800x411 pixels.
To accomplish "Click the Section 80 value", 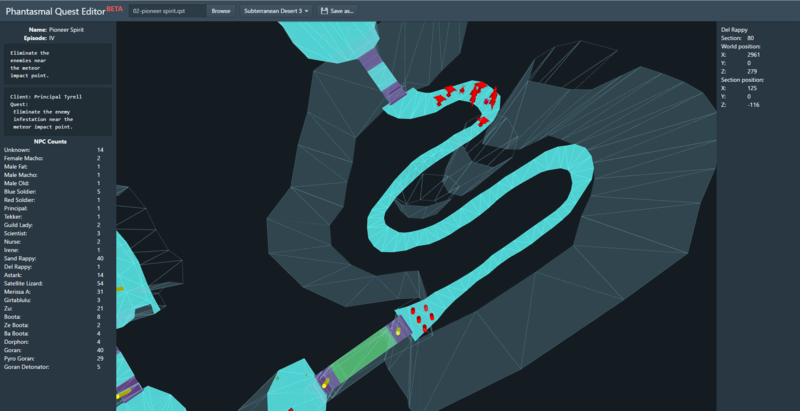I will pyautogui.click(x=751, y=38).
